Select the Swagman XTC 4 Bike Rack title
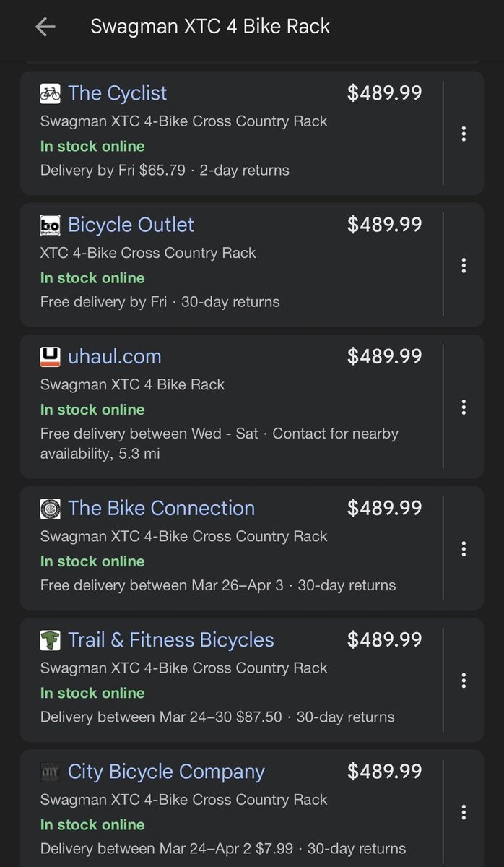 (209, 27)
